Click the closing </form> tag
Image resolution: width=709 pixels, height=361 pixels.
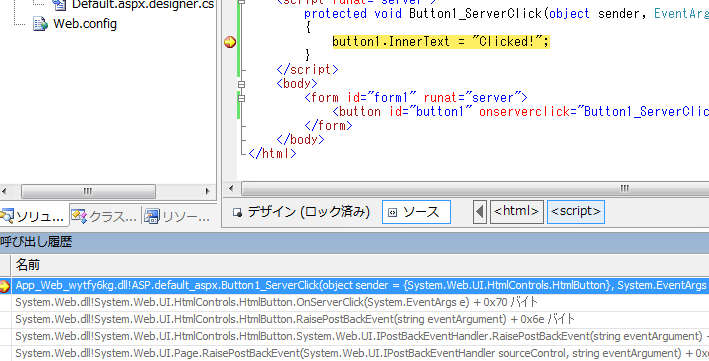click(328, 126)
